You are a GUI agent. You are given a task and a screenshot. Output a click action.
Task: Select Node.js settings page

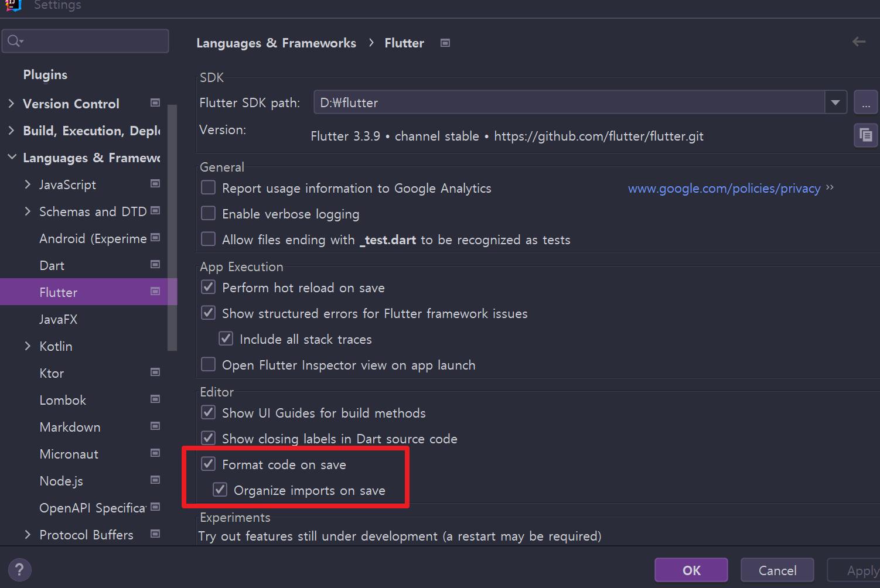(61, 481)
